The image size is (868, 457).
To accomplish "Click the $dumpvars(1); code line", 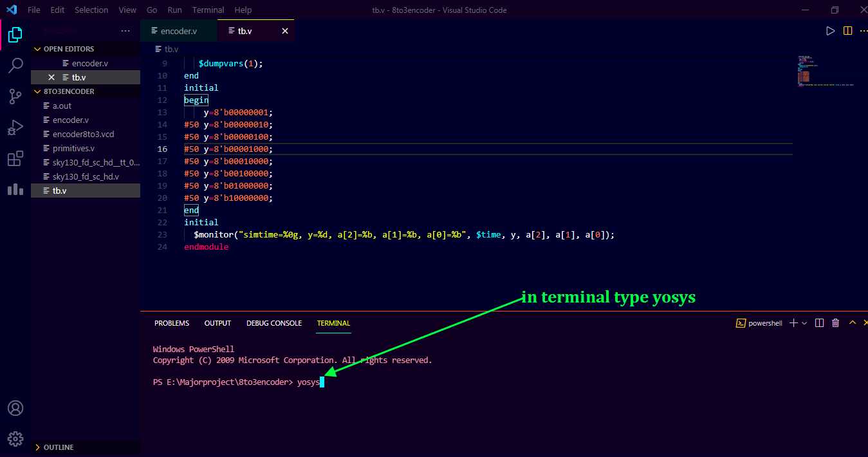I will 231,64.
